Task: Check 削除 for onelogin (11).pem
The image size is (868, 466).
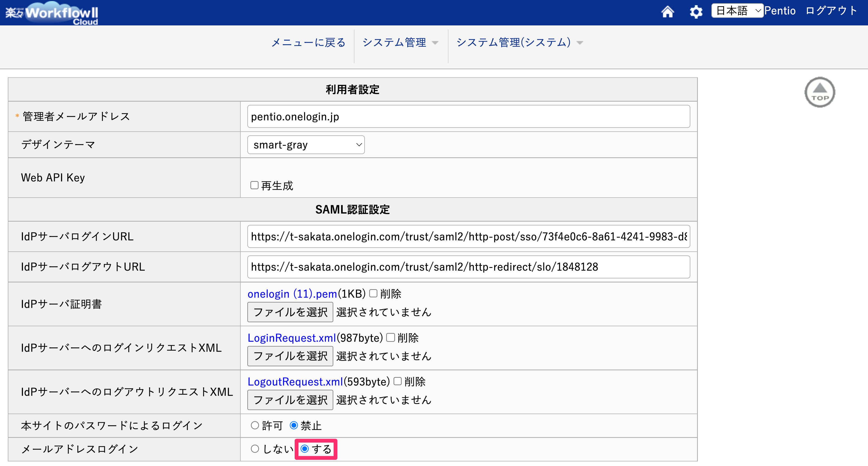Action: point(373,293)
